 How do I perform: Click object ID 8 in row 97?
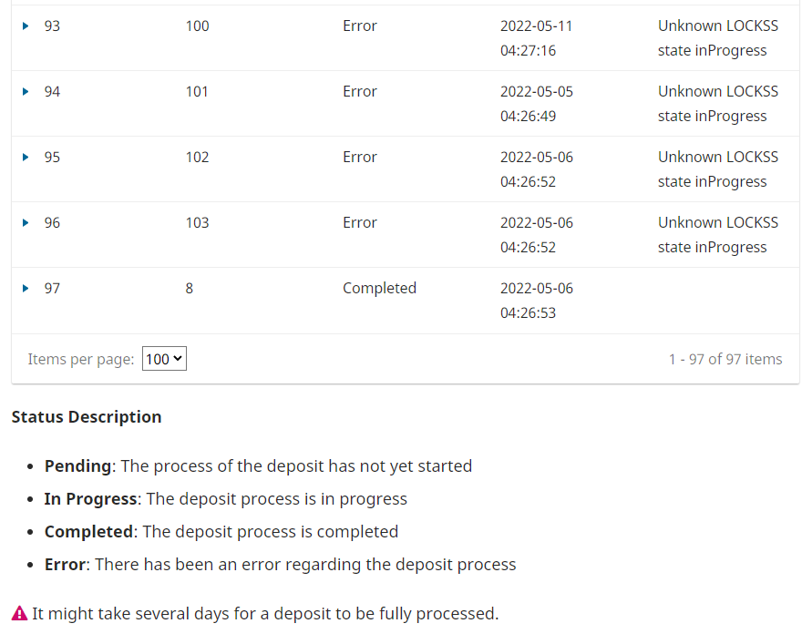coord(189,289)
